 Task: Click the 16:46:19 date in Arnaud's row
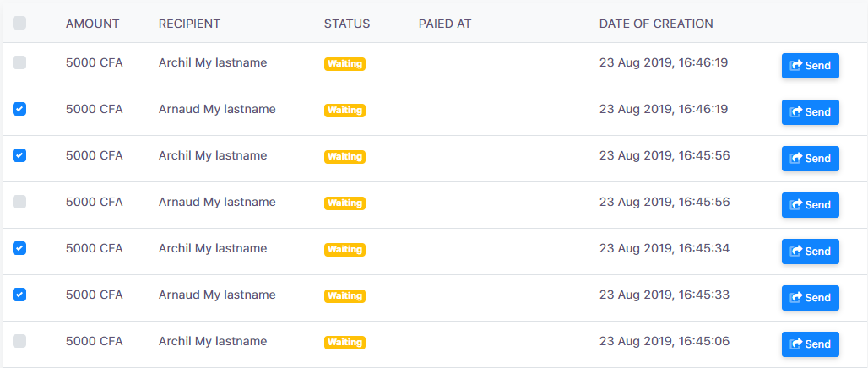(663, 110)
